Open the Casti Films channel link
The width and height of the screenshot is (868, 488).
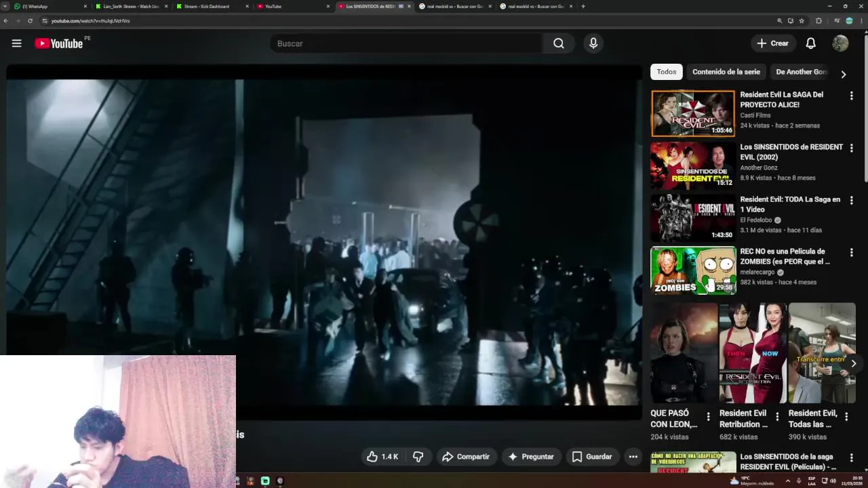click(755, 115)
